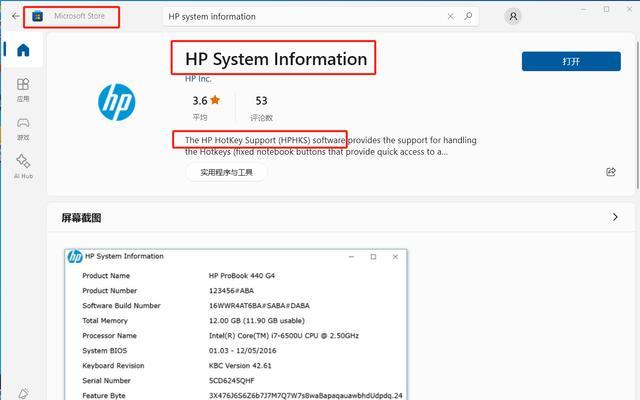Click the Microsoft Store logo icon
The width and height of the screenshot is (640, 400).
(38, 16)
